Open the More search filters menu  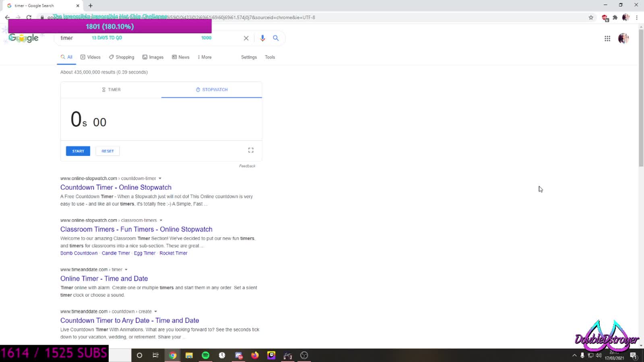coord(204,57)
